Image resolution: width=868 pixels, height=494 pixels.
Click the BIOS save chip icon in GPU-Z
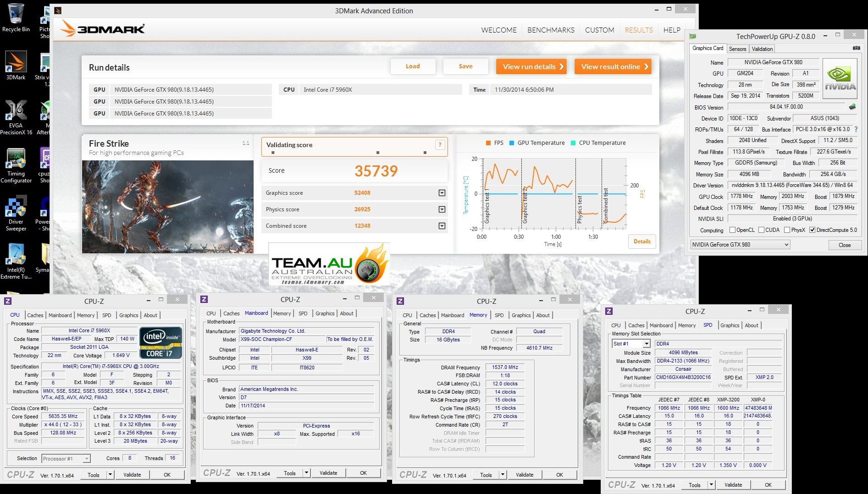(852, 107)
